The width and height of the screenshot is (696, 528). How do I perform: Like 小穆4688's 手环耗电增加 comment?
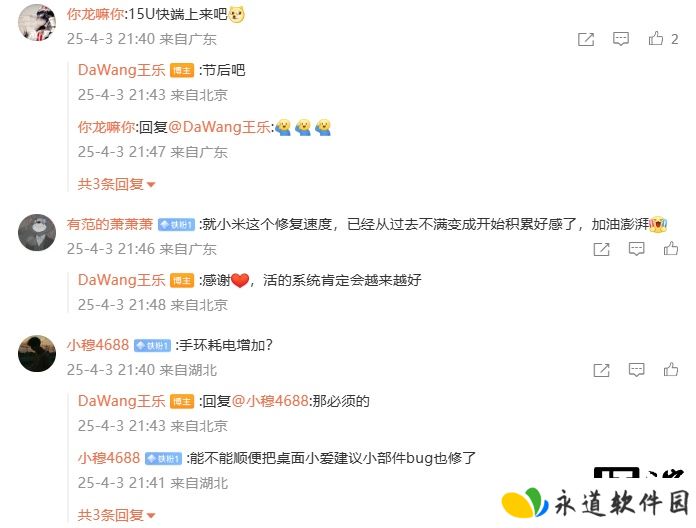671,370
